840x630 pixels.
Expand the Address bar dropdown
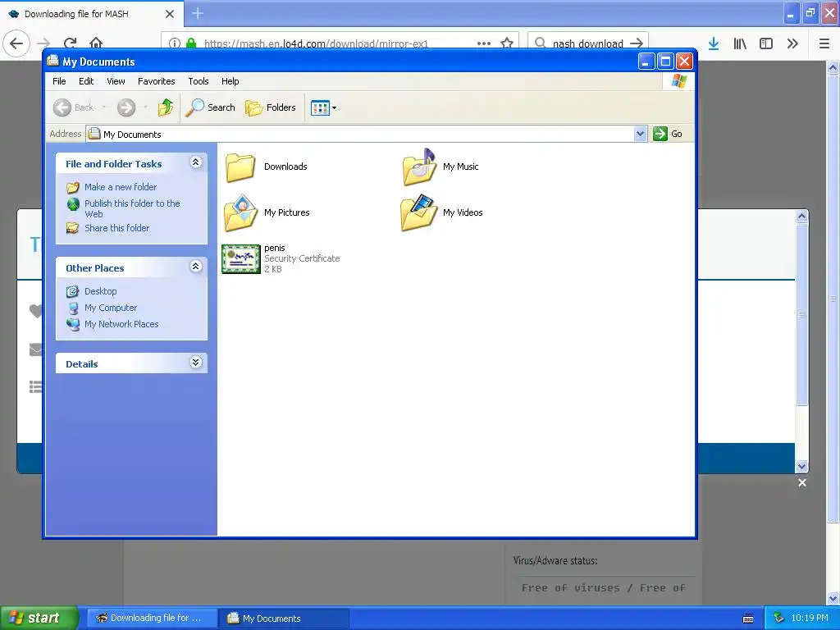640,134
